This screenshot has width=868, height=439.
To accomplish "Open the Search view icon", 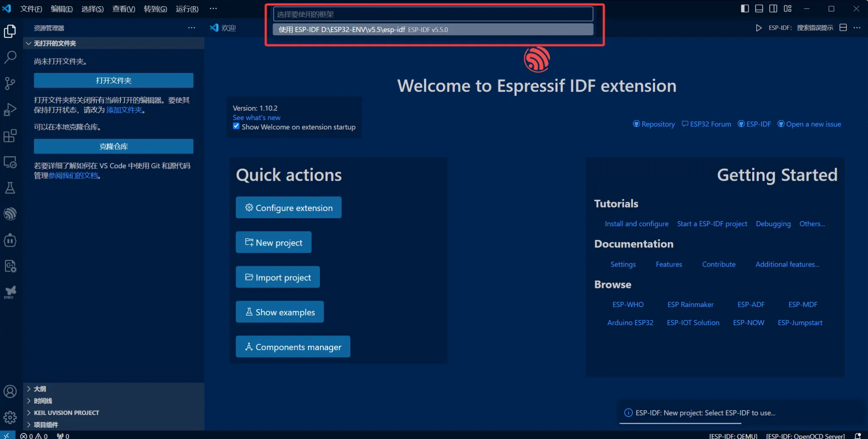I will pos(10,57).
